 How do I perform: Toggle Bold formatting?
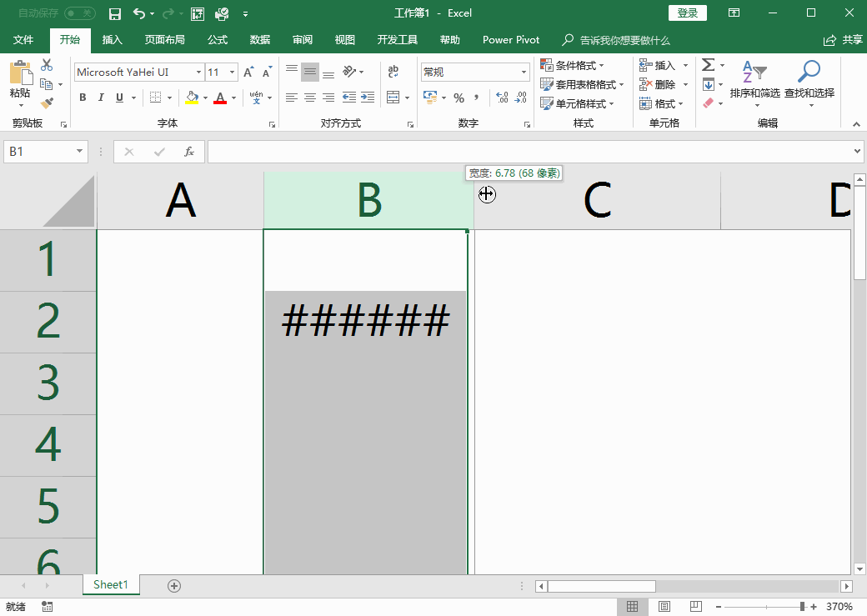click(83, 98)
